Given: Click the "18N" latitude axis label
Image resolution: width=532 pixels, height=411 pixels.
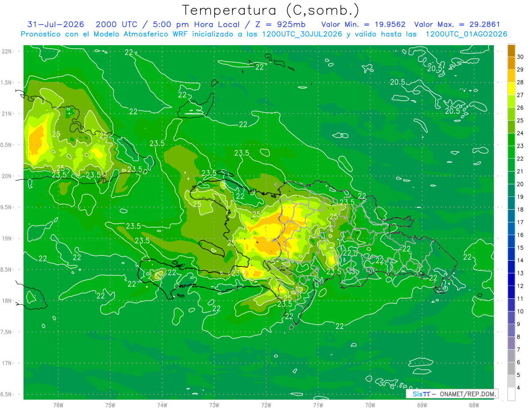Looking at the screenshot, I should click(7, 301).
